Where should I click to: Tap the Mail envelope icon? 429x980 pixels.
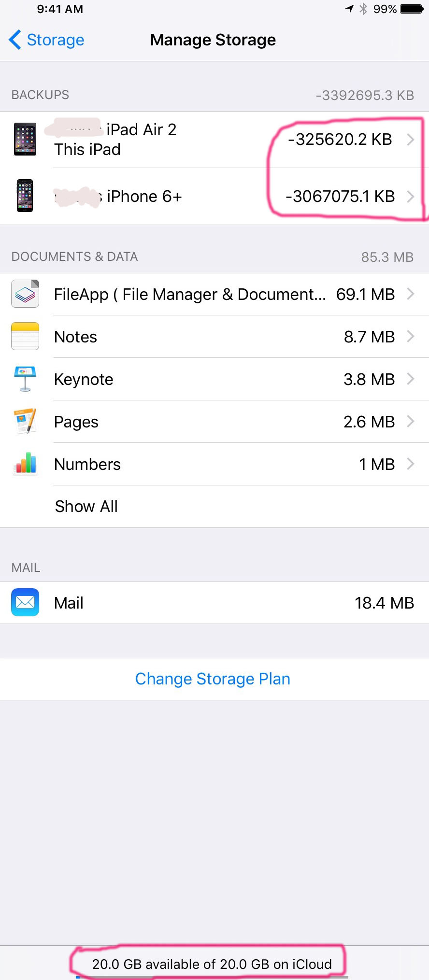tap(25, 602)
